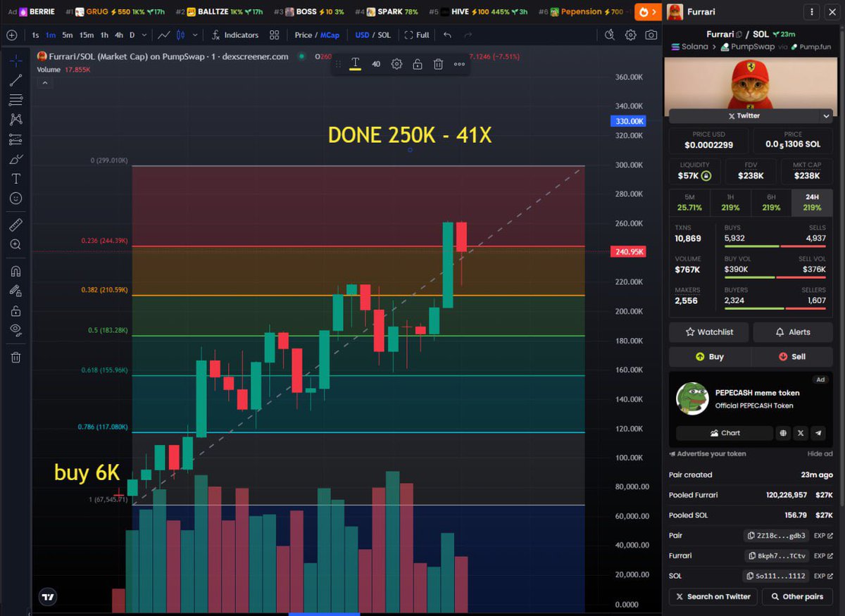The width and height of the screenshot is (845, 616).
Task: Open the Twitter link of Furrari
Action: coord(745,115)
